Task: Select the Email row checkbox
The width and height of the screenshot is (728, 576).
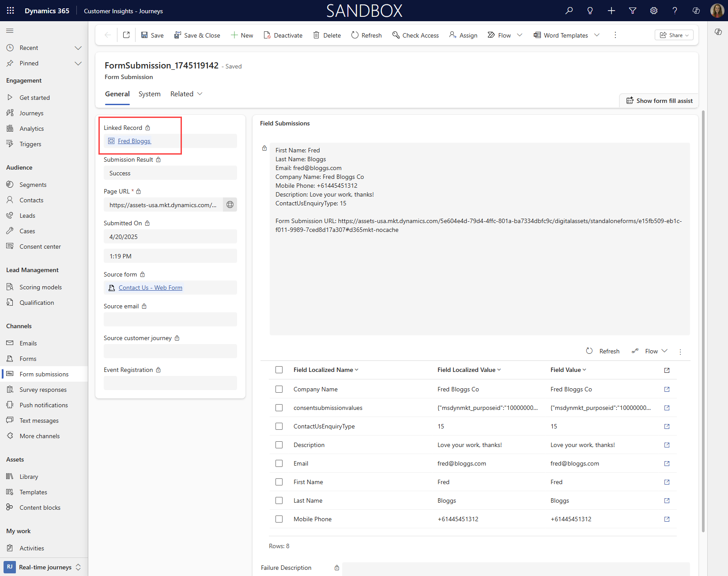Action: click(x=279, y=463)
